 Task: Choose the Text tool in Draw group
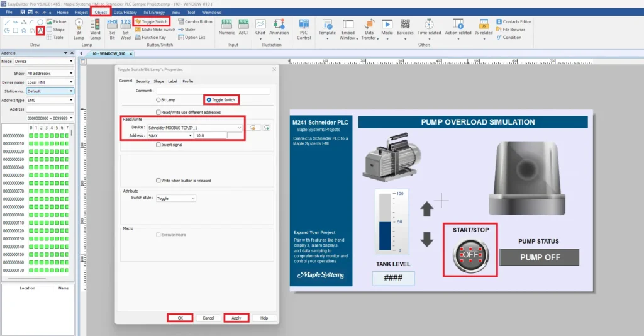(40, 30)
